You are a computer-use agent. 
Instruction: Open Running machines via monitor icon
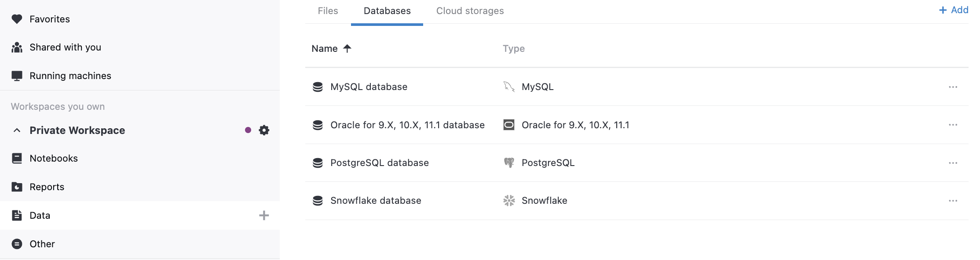(17, 75)
